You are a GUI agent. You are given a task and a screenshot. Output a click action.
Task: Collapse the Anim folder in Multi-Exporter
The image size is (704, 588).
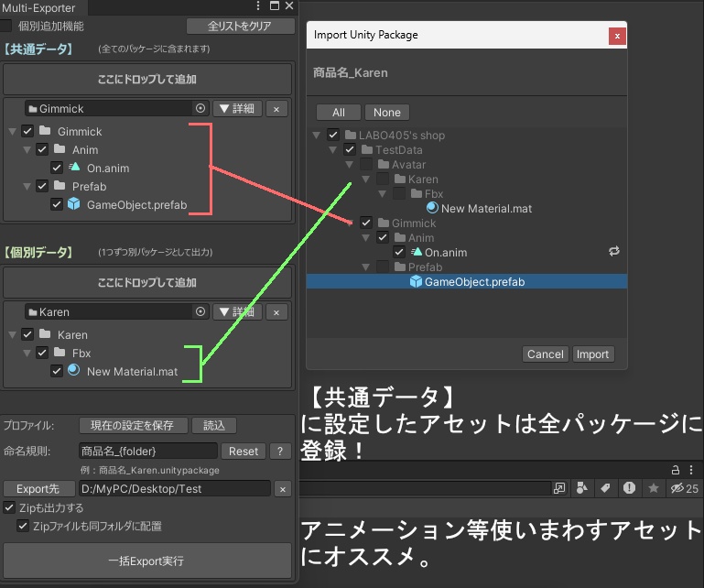pos(27,149)
